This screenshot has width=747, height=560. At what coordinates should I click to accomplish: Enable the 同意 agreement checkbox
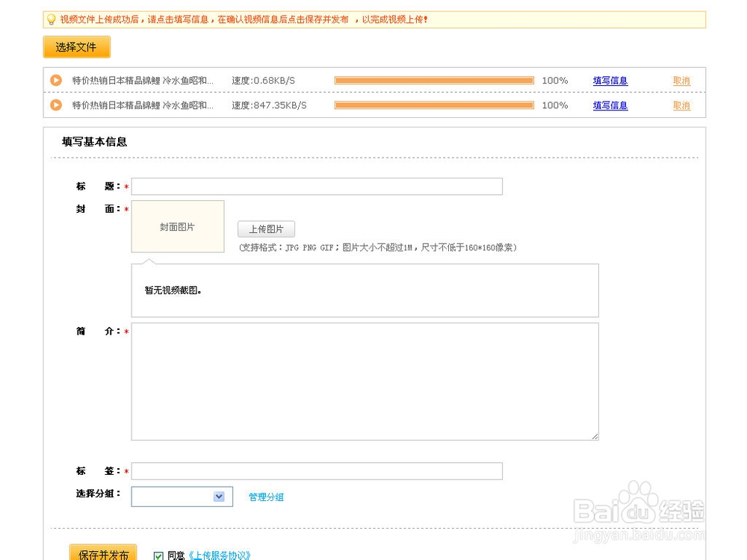[158, 556]
